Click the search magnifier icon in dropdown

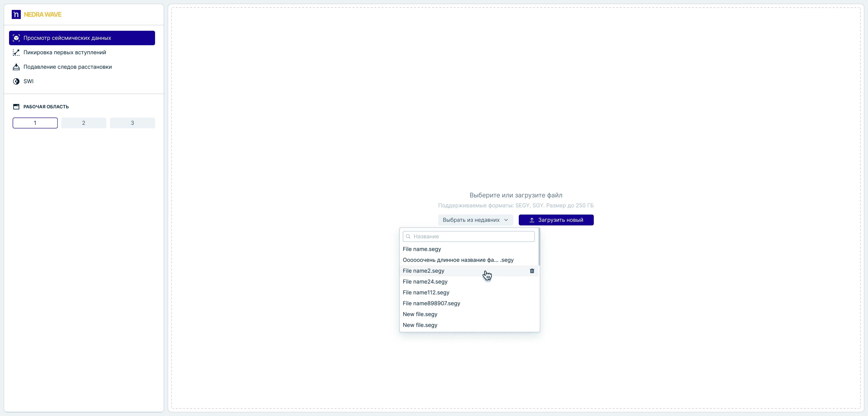408,236
